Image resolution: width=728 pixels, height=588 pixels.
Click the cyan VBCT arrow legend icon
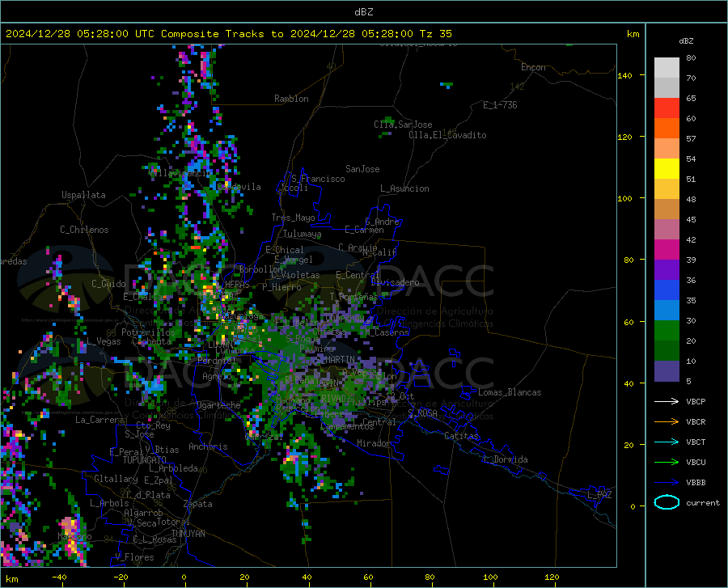[x=667, y=442]
